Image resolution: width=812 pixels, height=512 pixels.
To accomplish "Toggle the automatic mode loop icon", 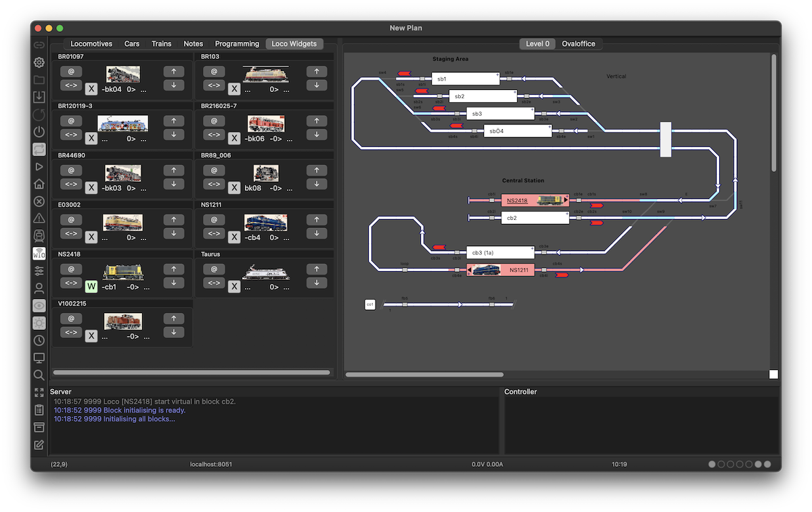I will (39, 149).
